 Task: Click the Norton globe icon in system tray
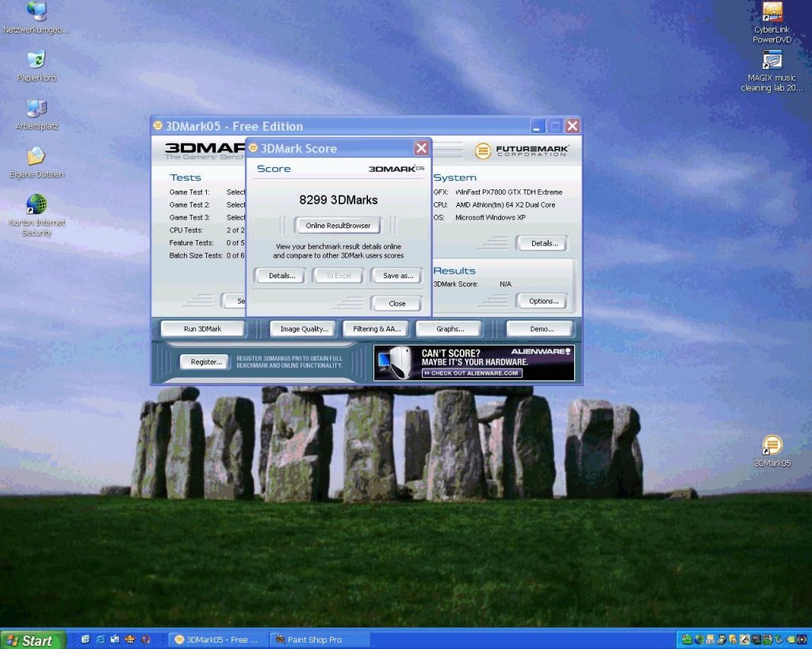pos(699,639)
